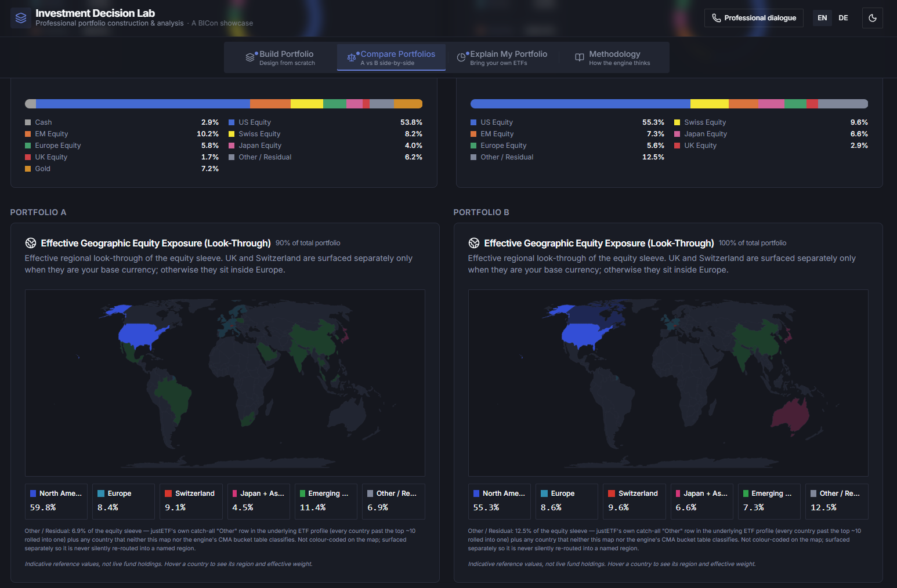Screen dimensions: 897x588
Task: Click the Europe 8.6% tile in Portfolio B
Action: (x=567, y=501)
